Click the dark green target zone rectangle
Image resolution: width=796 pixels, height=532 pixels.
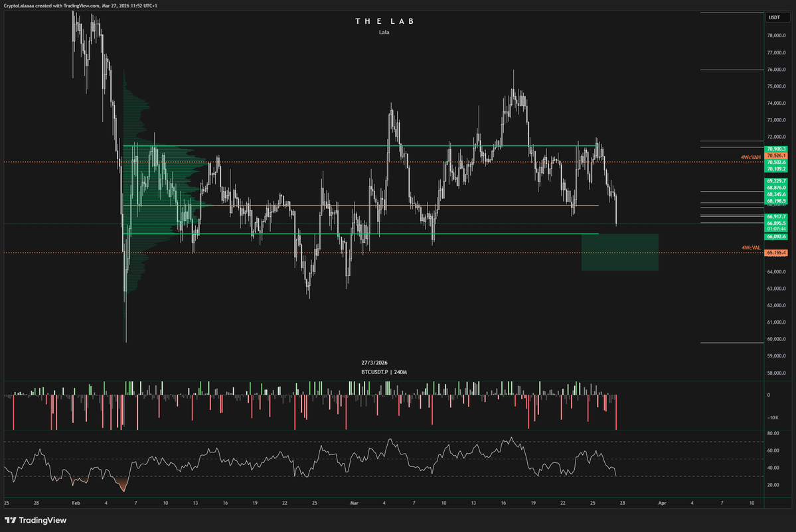(620, 252)
